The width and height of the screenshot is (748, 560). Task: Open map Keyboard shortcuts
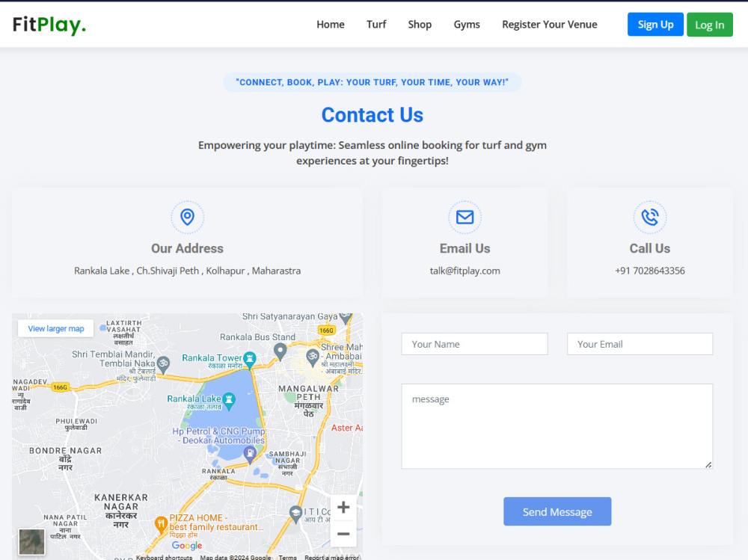[x=164, y=557]
